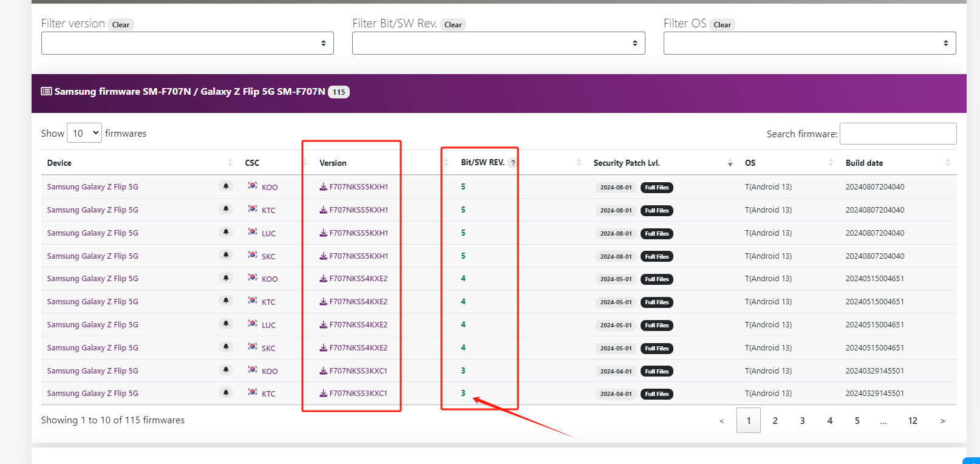This screenshot has width=980, height=464.
Task: Click 2024-05-01 patch date in SKC row
Action: [616, 348]
